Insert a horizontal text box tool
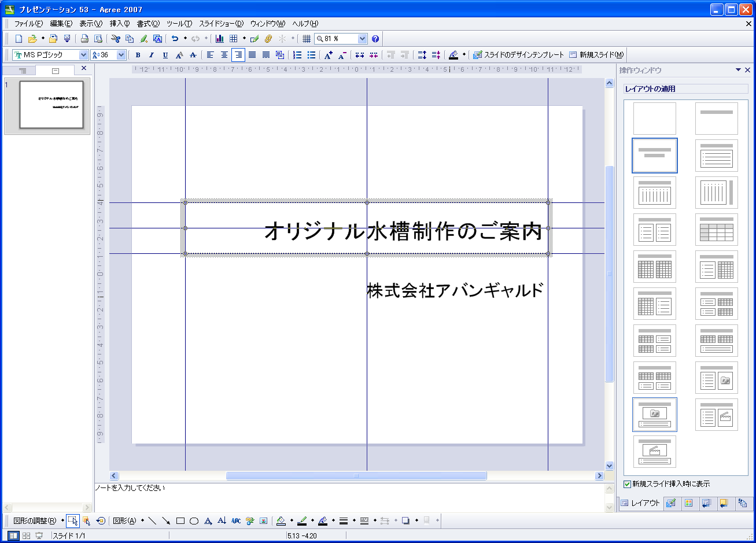 [x=208, y=520]
